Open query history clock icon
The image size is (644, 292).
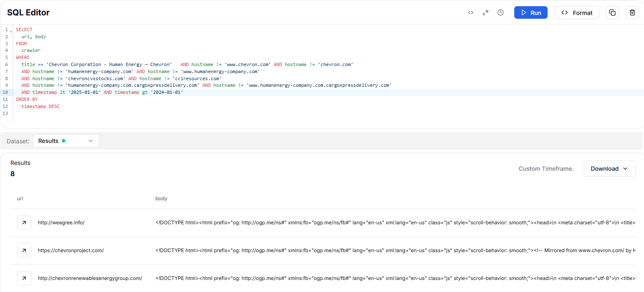point(501,12)
